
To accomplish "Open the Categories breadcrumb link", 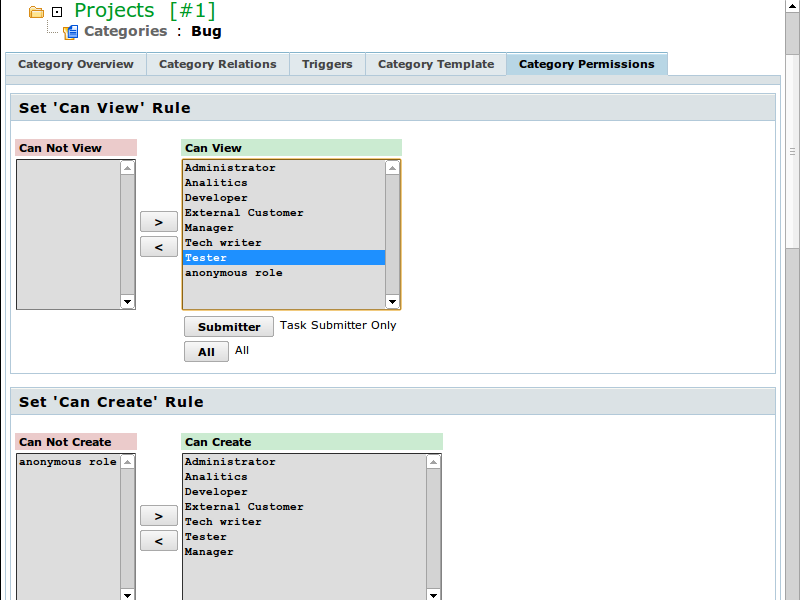I will click(x=125, y=31).
